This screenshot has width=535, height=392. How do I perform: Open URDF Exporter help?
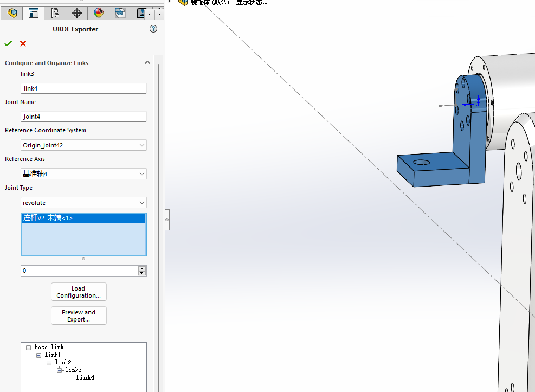coord(153,29)
